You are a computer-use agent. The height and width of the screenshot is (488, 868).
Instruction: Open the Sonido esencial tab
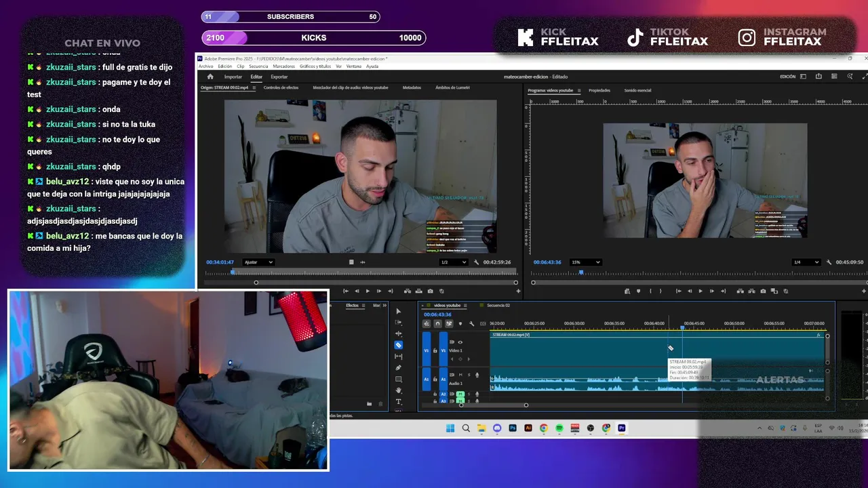pyautogui.click(x=637, y=90)
